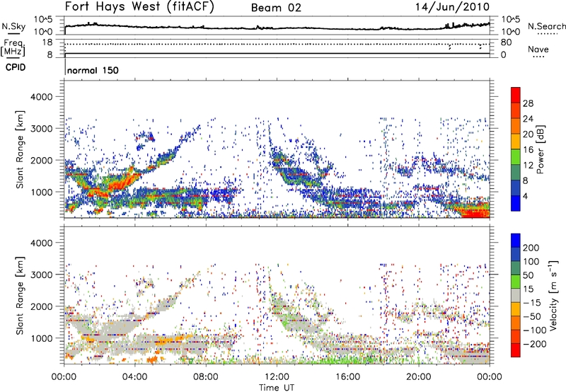Click the "4000" tick of the power panel

point(41,97)
